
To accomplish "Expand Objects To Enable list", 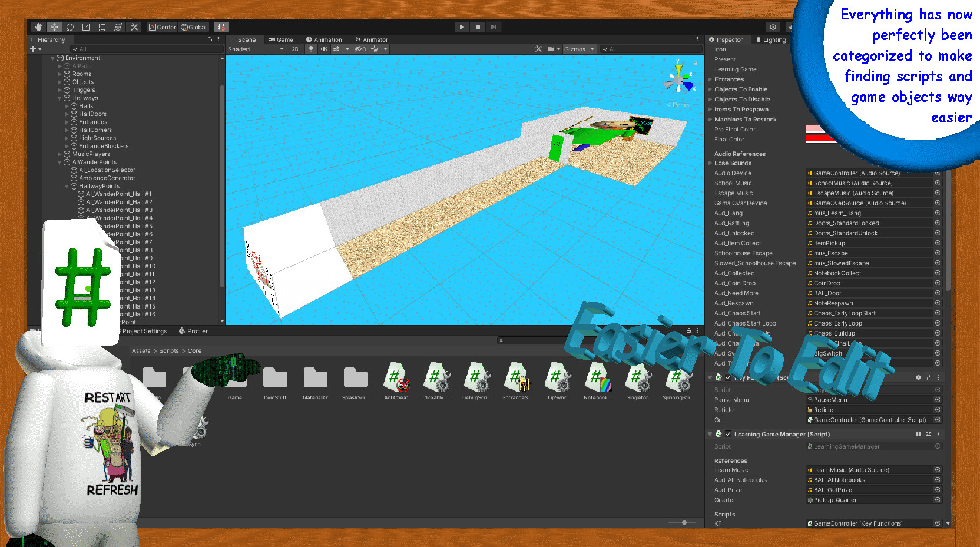I will [710, 89].
